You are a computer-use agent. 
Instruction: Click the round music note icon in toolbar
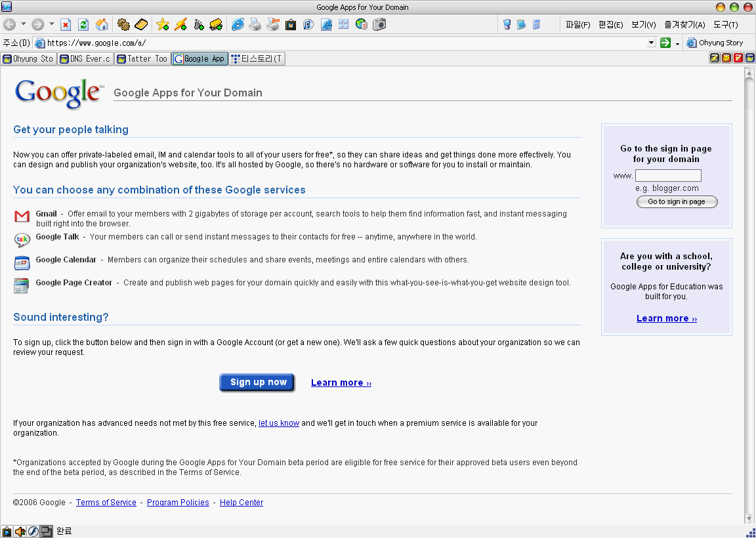[308, 24]
